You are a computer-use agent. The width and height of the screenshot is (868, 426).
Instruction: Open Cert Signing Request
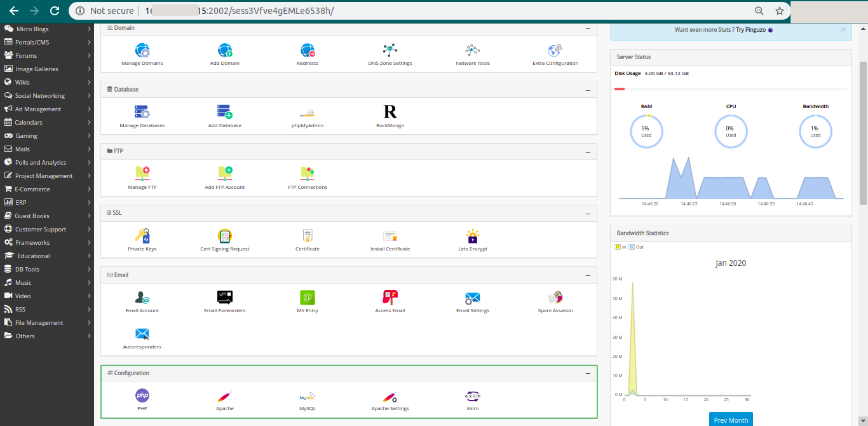pos(225,236)
